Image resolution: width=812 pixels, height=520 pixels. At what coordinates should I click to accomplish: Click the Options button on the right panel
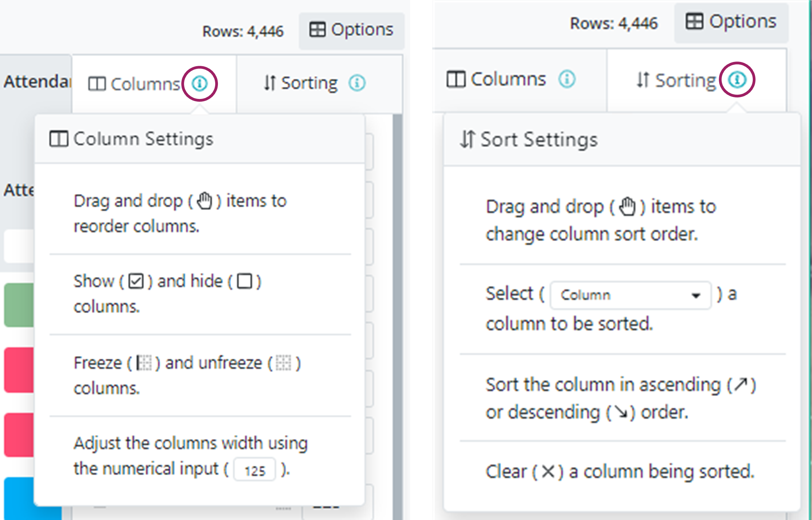pyautogui.click(x=732, y=21)
